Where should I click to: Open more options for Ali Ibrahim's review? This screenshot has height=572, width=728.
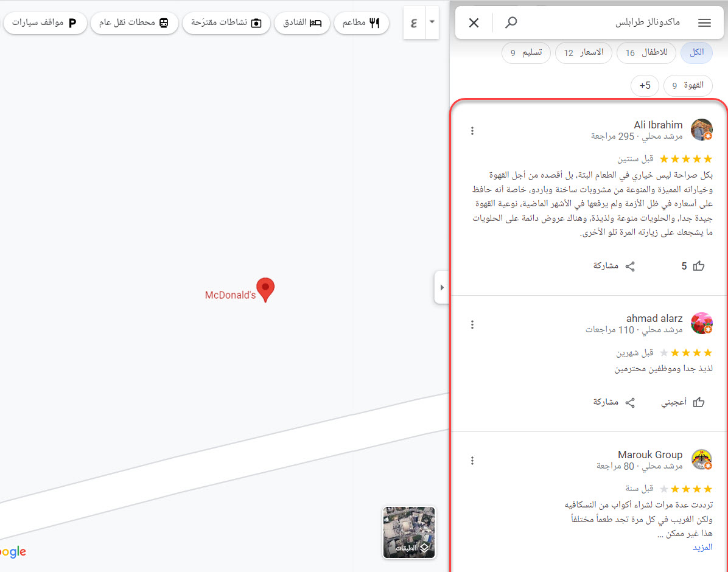coord(472,131)
